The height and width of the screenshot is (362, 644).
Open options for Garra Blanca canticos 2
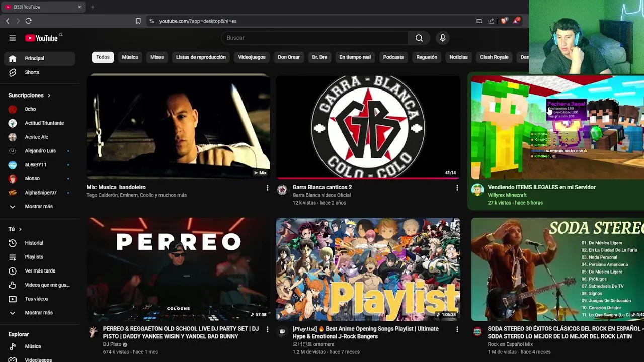[x=457, y=188]
